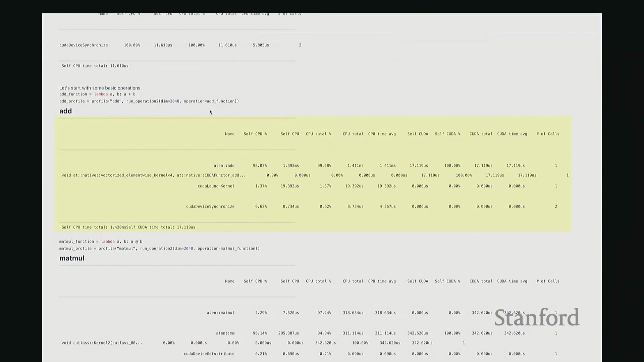Click the add_profile code line

pos(149,101)
